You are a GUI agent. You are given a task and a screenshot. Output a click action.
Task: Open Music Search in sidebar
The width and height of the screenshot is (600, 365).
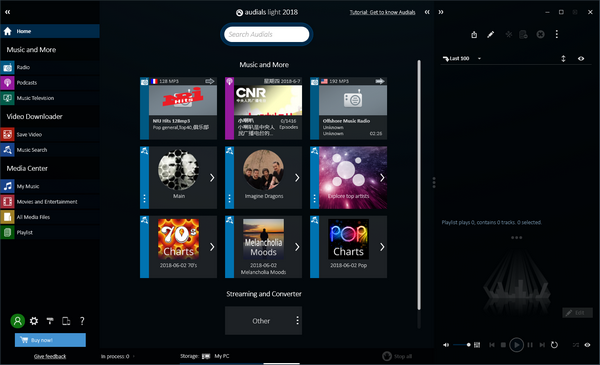(x=50, y=150)
